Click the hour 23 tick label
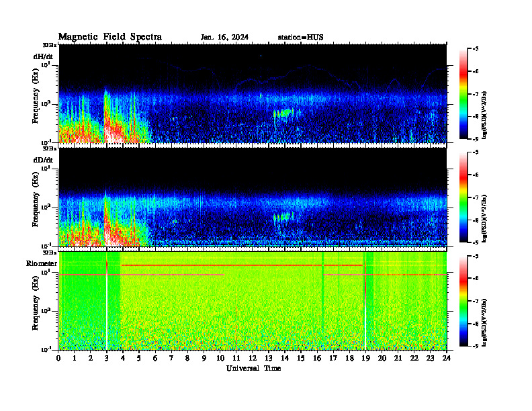532x411 pixels. pos(430,358)
